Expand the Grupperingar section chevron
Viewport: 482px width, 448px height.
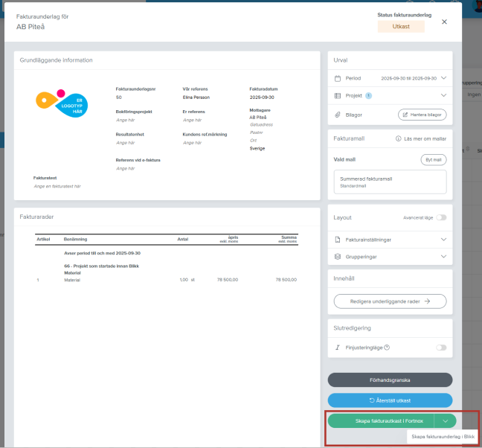coord(444,257)
